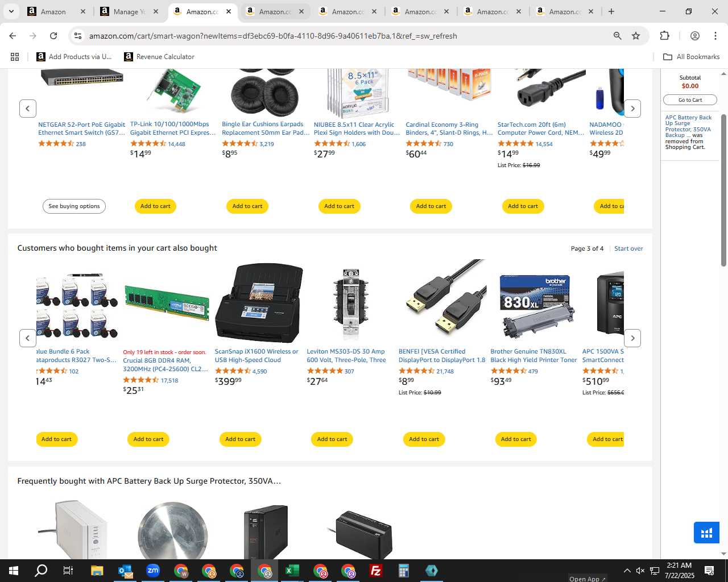Open FileZilla from the taskbar
The height and width of the screenshot is (582, 728).
[x=376, y=571]
